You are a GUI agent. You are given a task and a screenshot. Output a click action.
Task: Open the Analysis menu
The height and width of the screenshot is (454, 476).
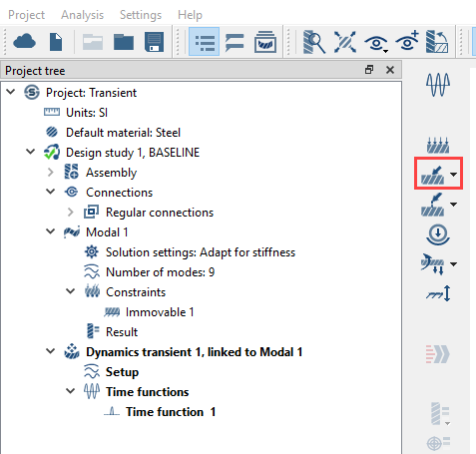tap(82, 15)
